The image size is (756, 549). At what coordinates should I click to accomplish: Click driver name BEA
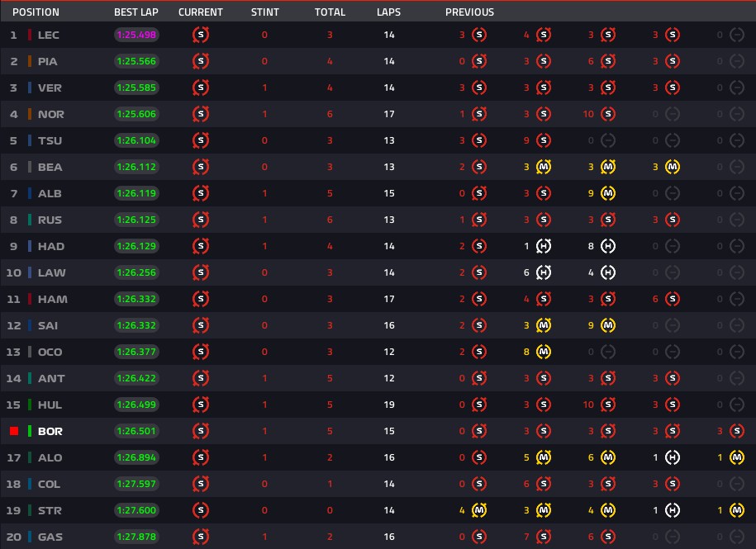(x=50, y=167)
